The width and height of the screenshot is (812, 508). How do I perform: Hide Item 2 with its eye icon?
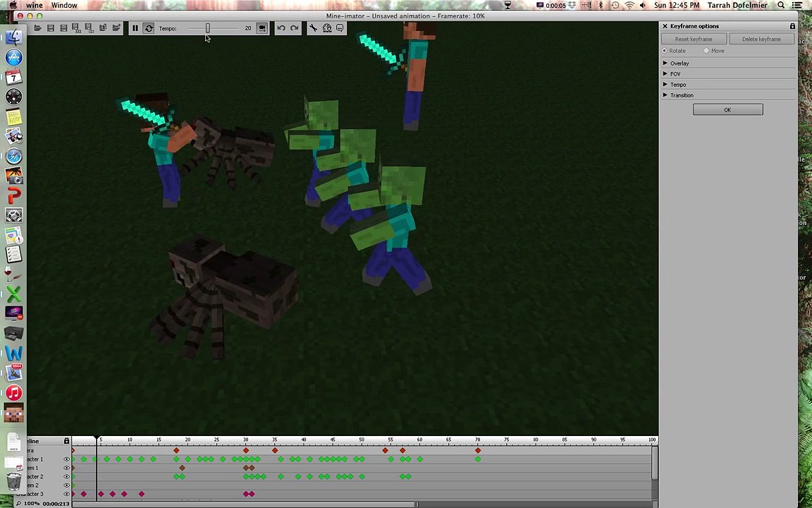point(66,485)
